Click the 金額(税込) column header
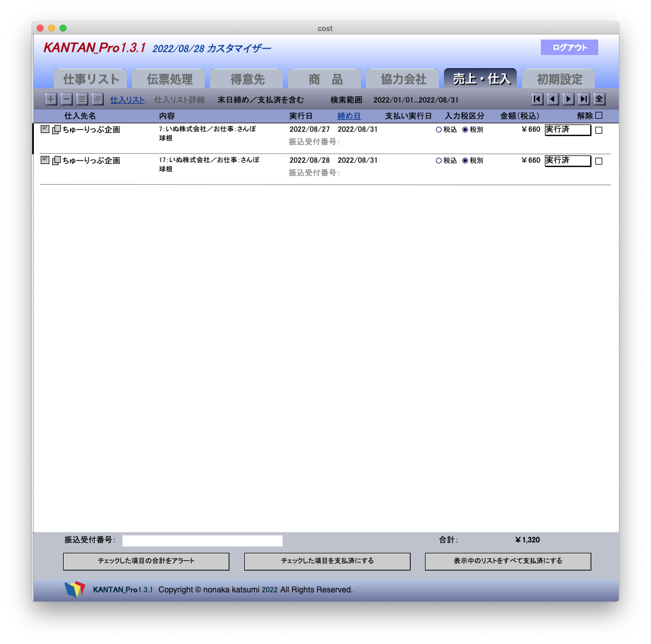Image resolution: width=651 pixels, height=644 pixels. (x=520, y=116)
